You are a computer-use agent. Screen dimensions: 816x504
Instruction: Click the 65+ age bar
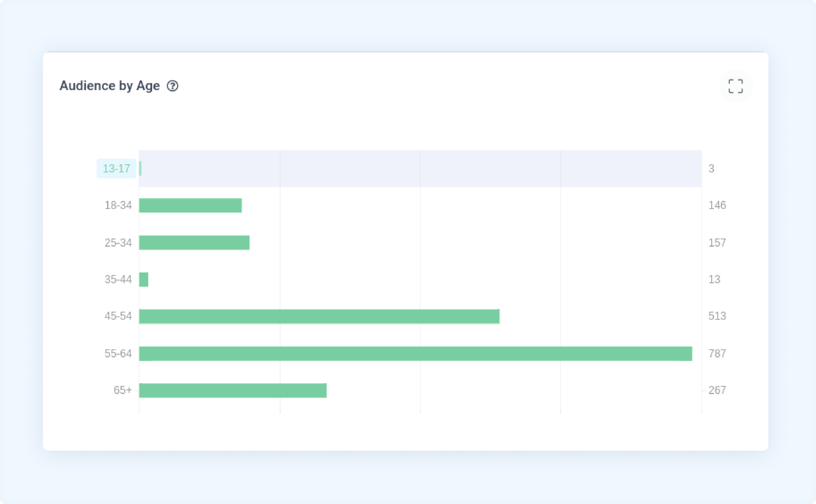(233, 390)
